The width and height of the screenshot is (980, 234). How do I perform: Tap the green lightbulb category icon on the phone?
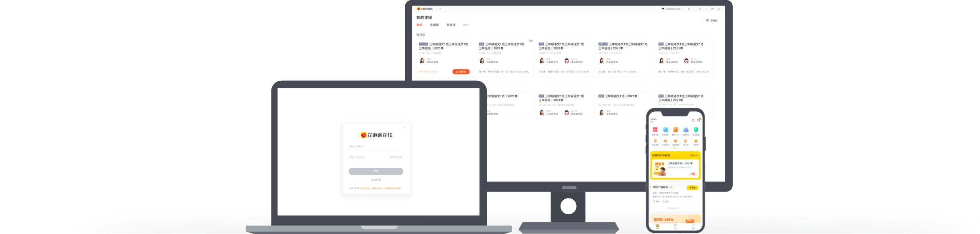click(696, 130)
